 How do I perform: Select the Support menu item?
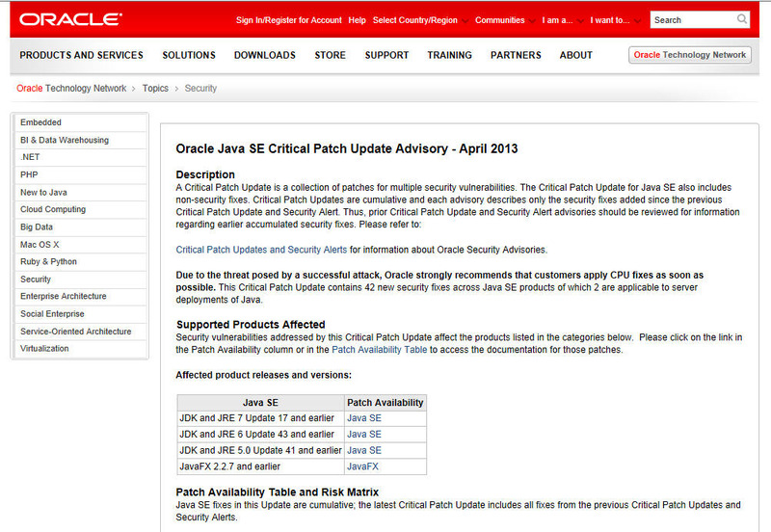click(386, 55)
